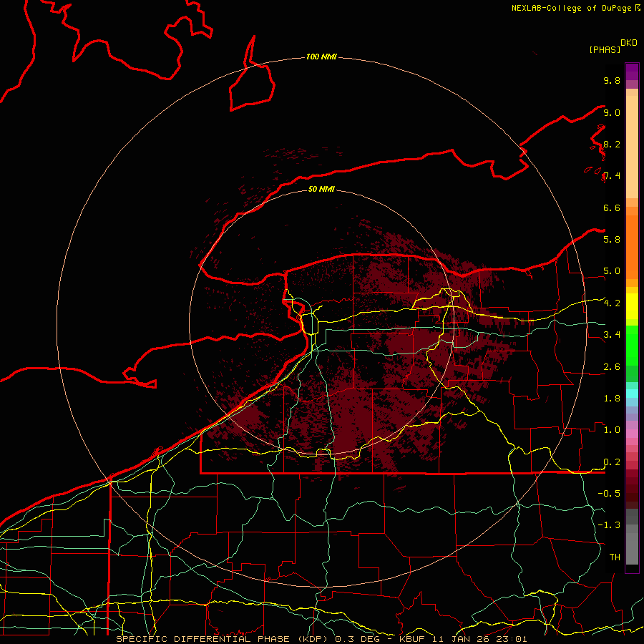Viewport: 644px width, 644px height.
Task: Click the NEXLAB-College of DuPage text
Action: pyautogui.click(x=572, y=8)
